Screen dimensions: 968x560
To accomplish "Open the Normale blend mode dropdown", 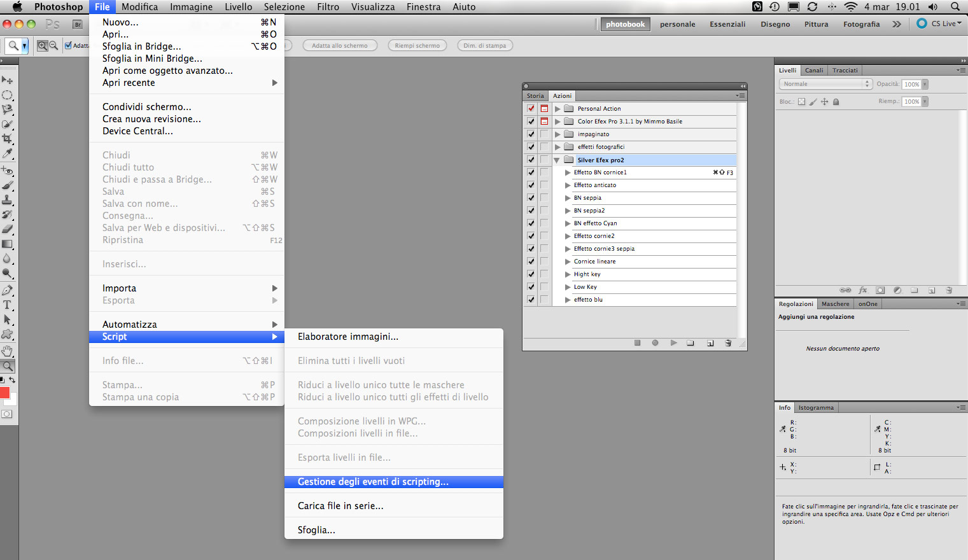I will (x=825, y=84).
